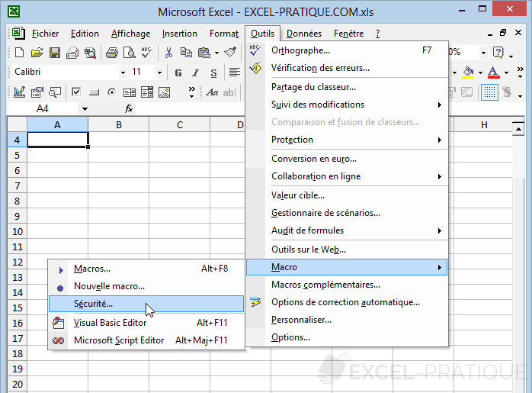Select the command button control tool
The height and width of the screenshot is (393, 532).
(x=94, y=92)
